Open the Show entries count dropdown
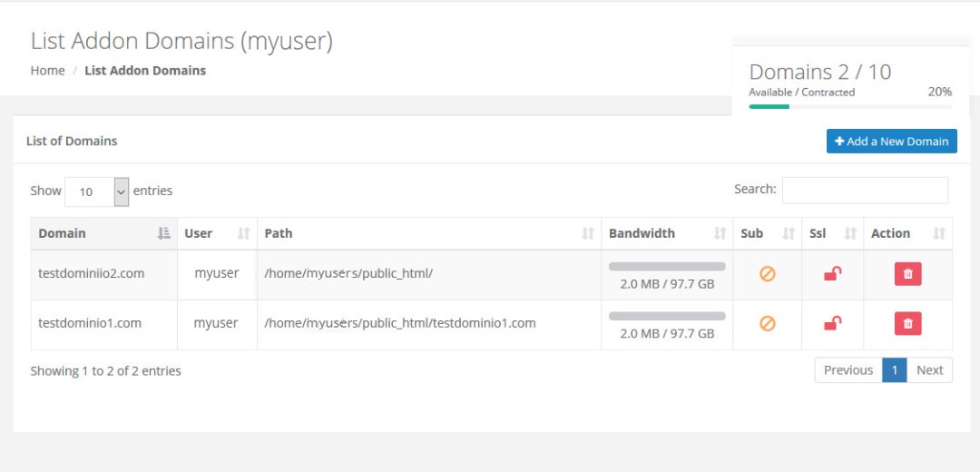 tap(97, 192)
